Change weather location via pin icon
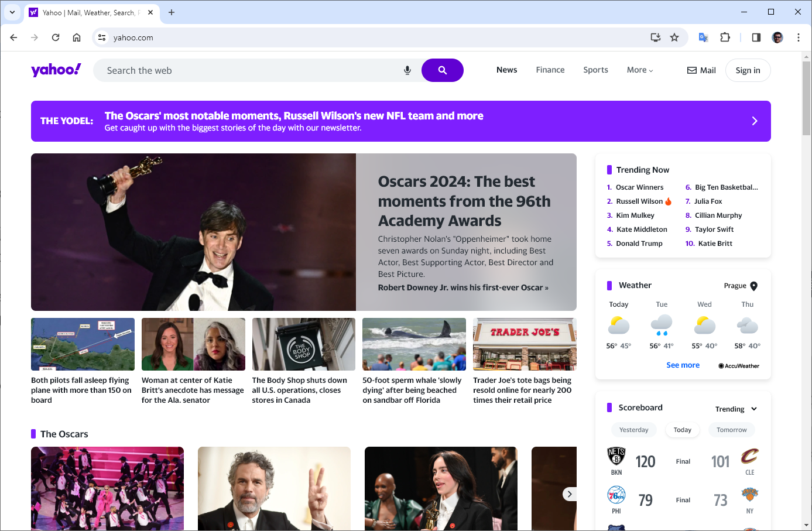The width and height of the screenshot is (812, 531). click(x=754, y=286)
